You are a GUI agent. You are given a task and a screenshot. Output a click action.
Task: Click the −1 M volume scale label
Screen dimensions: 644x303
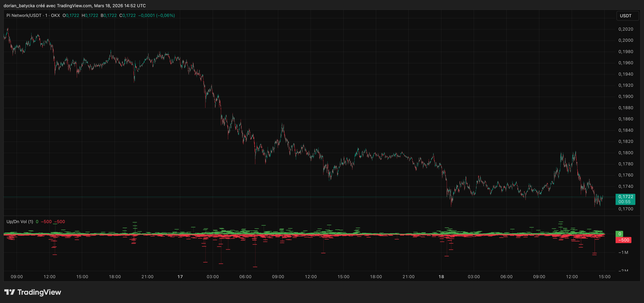(623, 252)
